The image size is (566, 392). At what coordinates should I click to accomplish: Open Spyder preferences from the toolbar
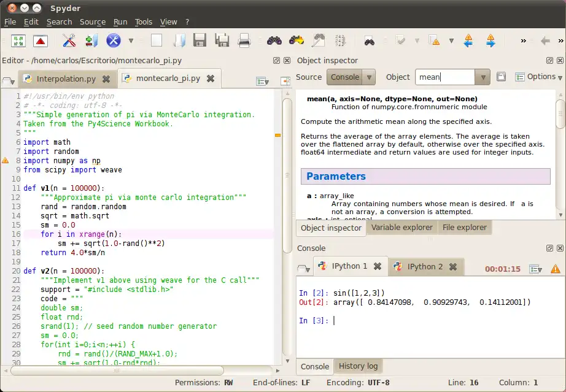point(69,40)
